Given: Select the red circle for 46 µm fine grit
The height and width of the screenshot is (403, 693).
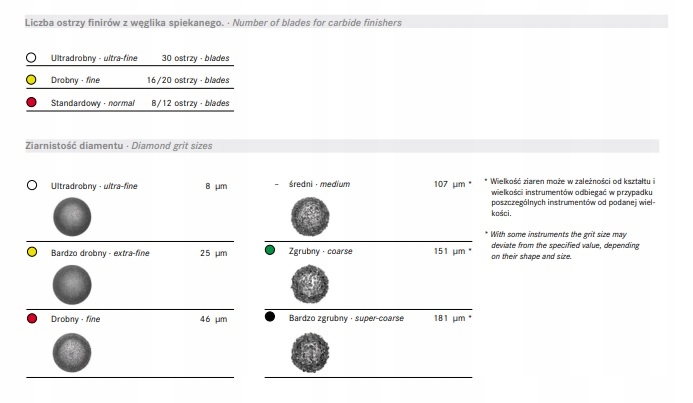Looking at the screenshot, I should [x=32, y=317].
